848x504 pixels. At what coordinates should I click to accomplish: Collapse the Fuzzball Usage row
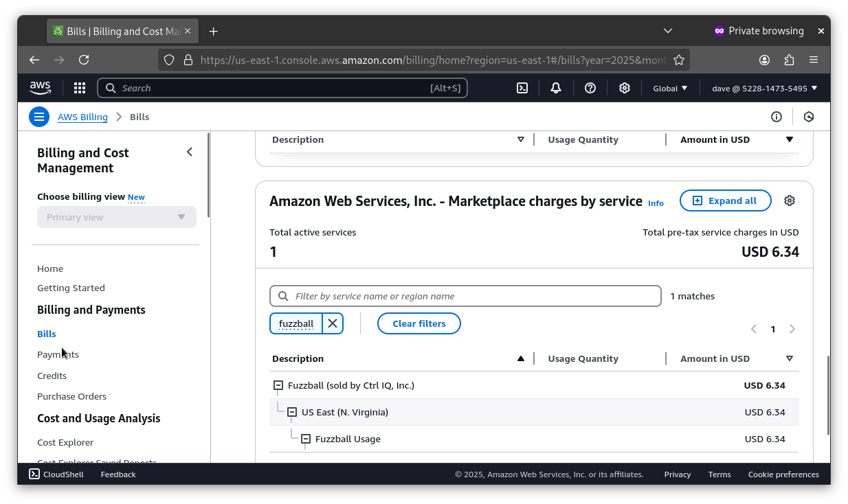coord(306,439)
